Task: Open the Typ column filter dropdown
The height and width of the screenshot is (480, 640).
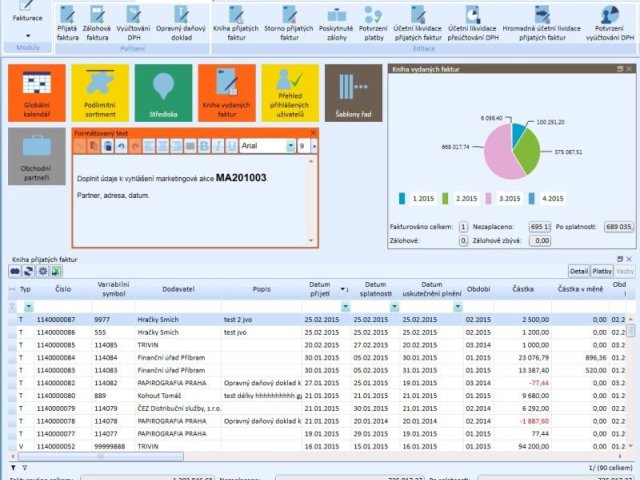Action: click(x=28, y=307)
